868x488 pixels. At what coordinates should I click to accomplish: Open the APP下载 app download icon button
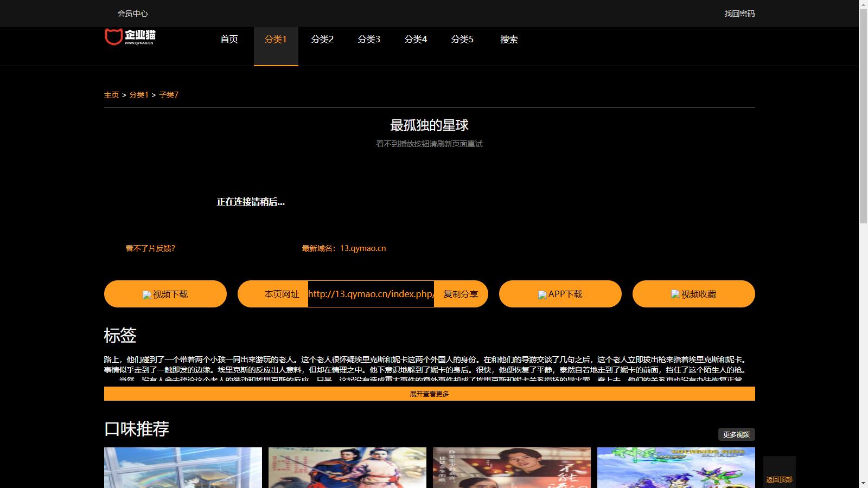tap(560, 294)
